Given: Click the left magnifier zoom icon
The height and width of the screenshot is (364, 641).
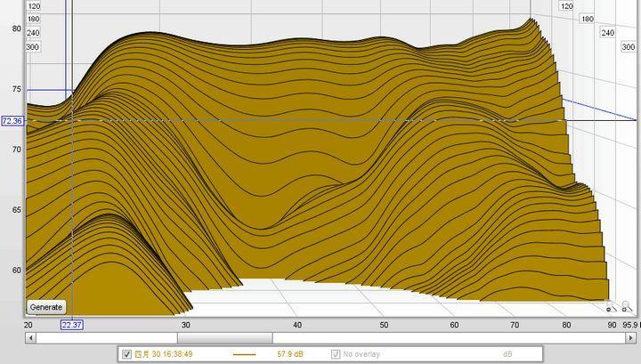Looking at the screenshot, I should (x=611, y=309).
